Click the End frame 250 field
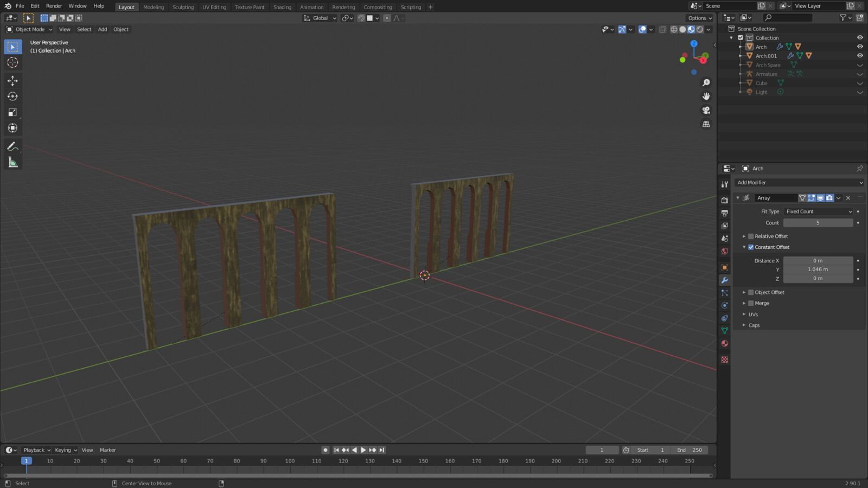The width and height of the screenshot is (868, 488). tap(689, 450)
